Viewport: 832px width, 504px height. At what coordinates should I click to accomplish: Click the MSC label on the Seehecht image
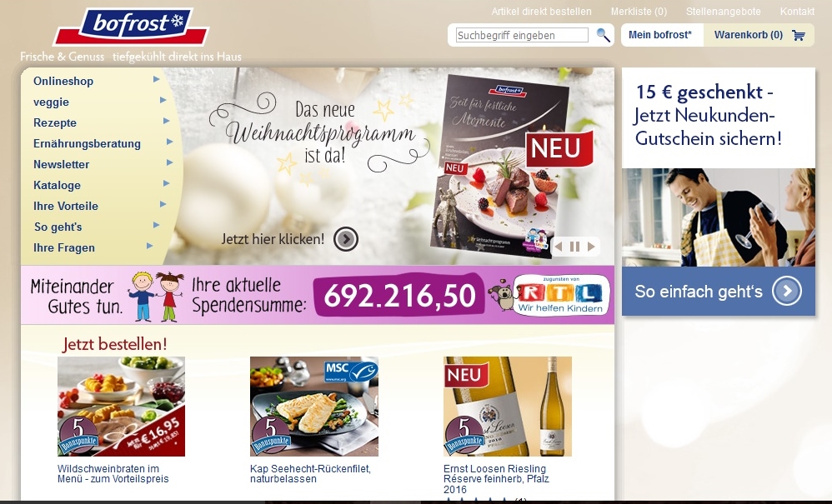tap(351, 370)
